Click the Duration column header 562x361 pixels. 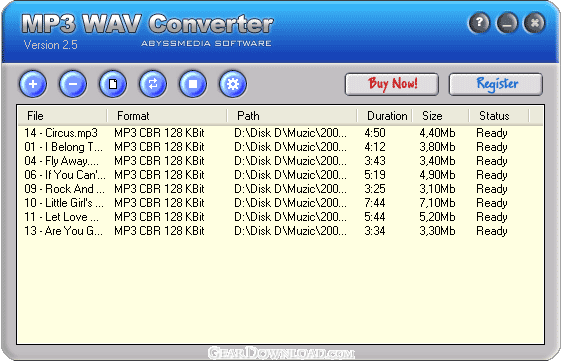[385, 116]
